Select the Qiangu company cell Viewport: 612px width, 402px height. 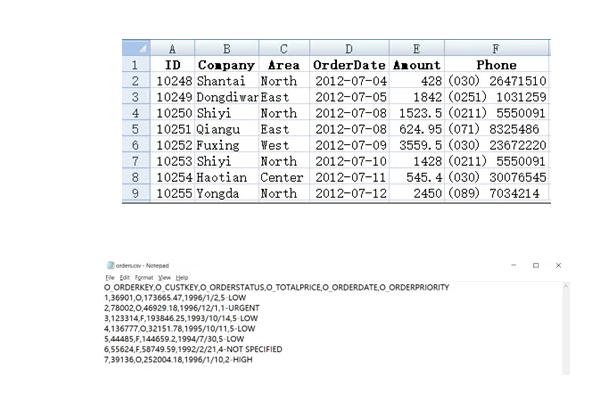click(x=226, y=129)
